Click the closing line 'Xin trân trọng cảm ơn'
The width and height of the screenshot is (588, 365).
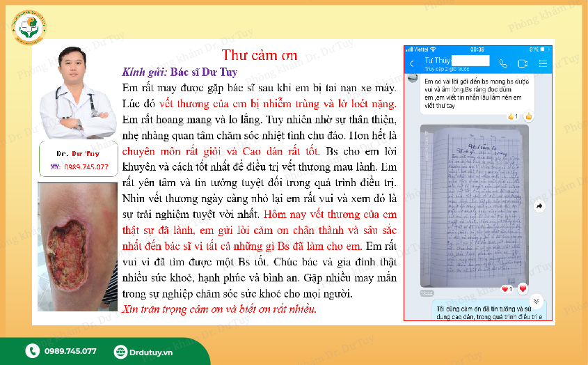(219, 309)
